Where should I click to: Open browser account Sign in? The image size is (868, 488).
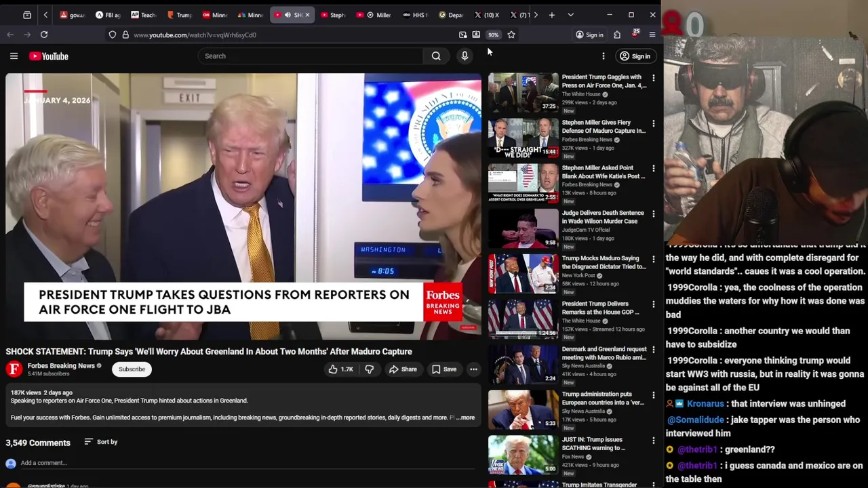[x=589, y=35]
